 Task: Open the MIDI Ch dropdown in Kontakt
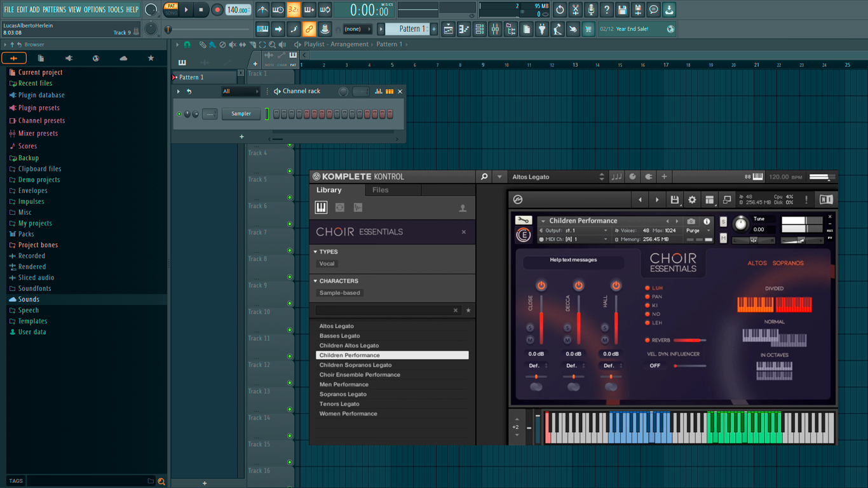coord(574,240)
